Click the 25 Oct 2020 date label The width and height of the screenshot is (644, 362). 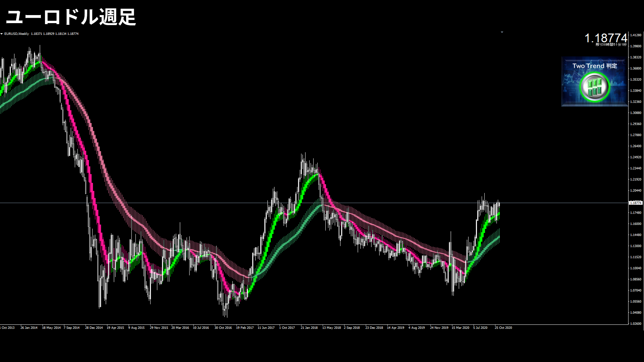point(503,328)
